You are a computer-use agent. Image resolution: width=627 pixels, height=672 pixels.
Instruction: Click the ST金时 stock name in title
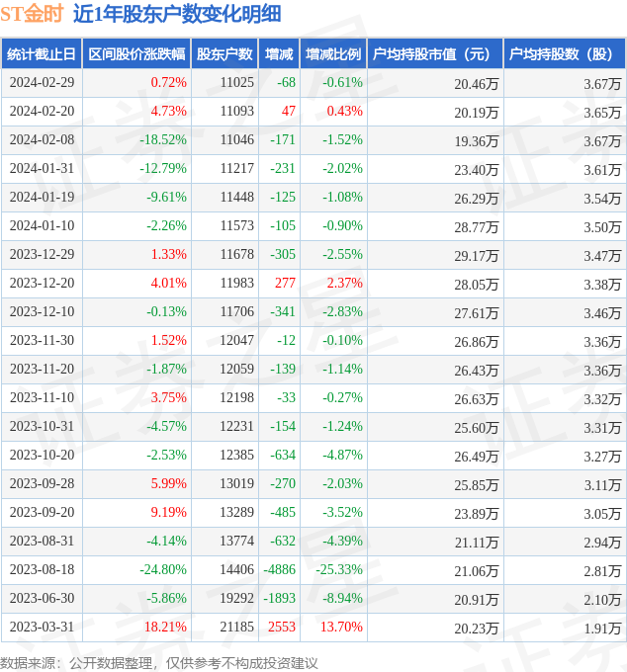(32, 14)
